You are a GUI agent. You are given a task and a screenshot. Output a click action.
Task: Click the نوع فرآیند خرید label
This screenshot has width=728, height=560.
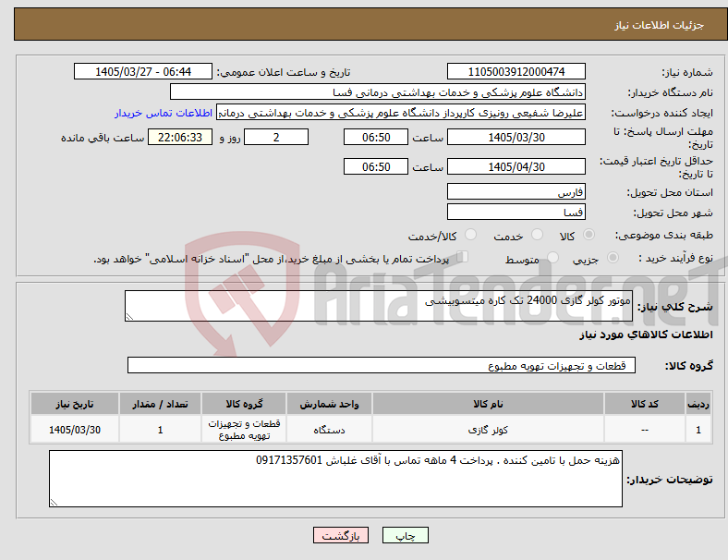pyautogui.click(x=676, y=258)
